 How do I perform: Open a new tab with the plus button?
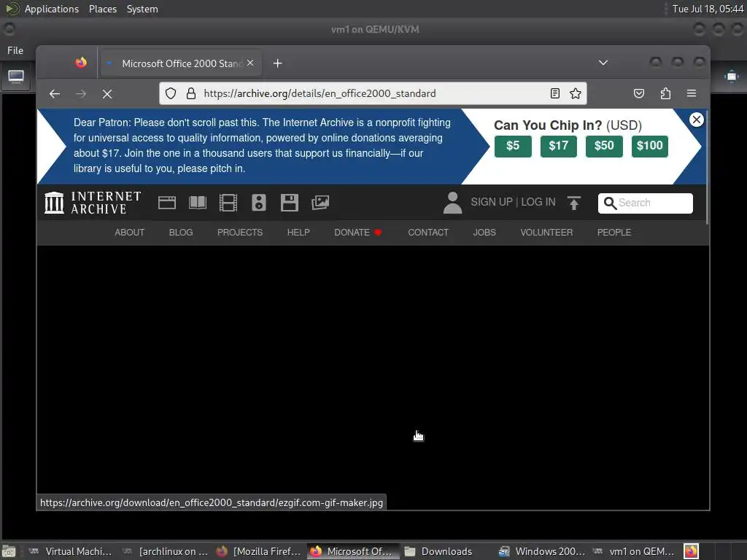pos(278,63)
